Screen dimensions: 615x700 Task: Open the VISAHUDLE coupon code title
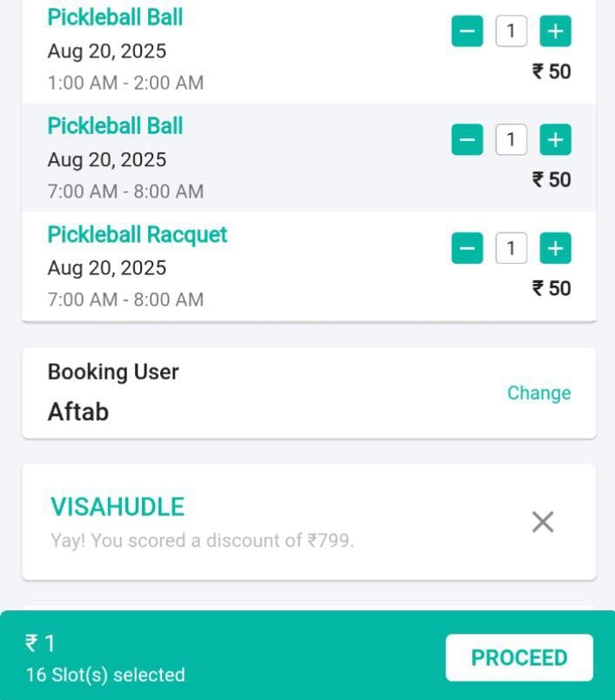coord(118,507)
